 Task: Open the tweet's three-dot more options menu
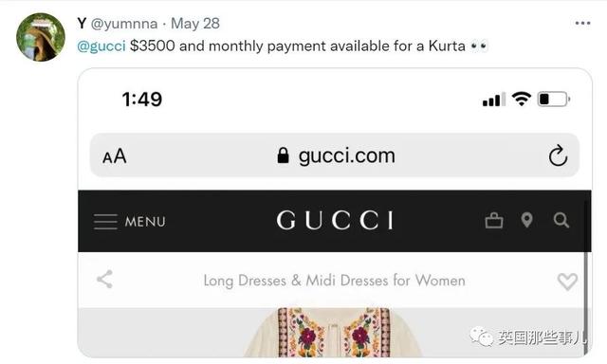click(x=582, y=23)
